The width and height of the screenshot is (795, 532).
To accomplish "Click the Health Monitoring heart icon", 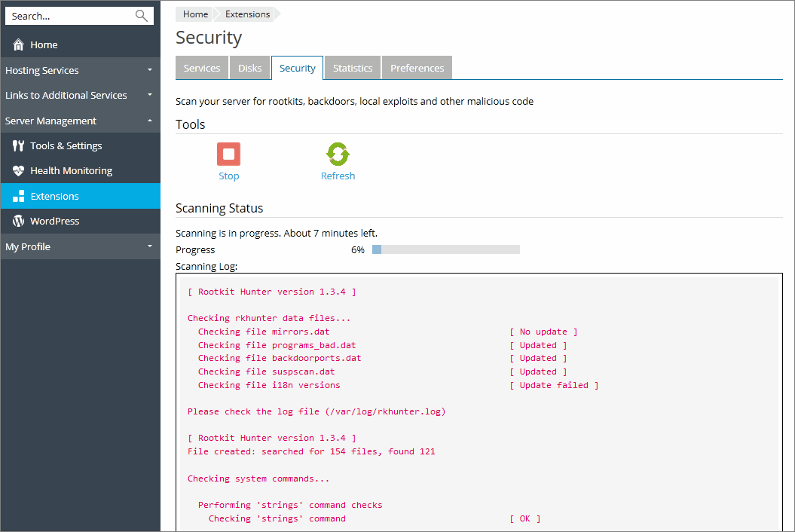I will [x=19, y=171].
